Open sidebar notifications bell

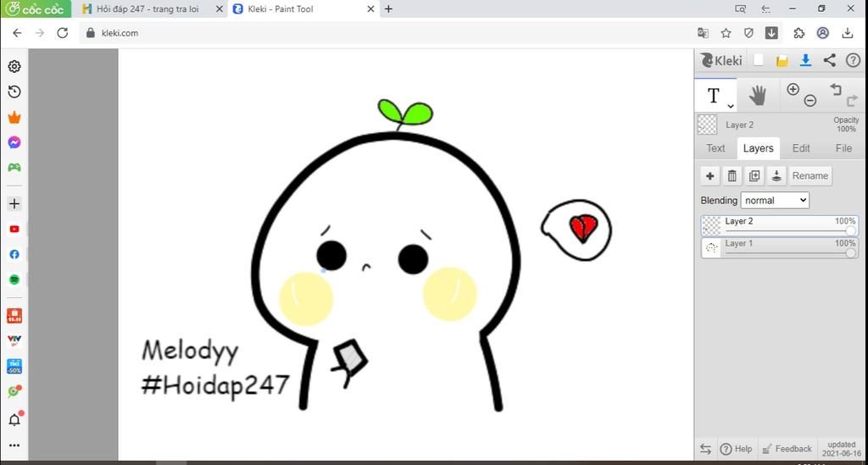click(x=15, y=419)
